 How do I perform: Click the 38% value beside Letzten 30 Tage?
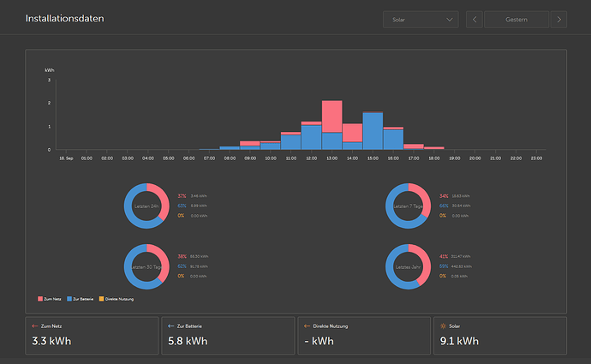182,256
